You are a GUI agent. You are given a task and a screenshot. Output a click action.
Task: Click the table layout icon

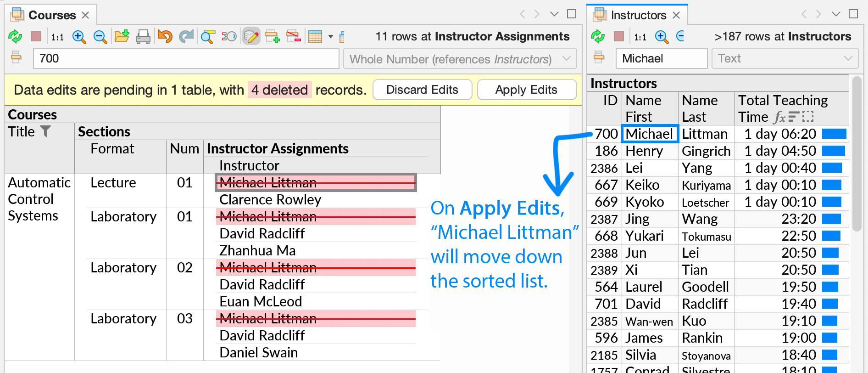tap(315, 36)
